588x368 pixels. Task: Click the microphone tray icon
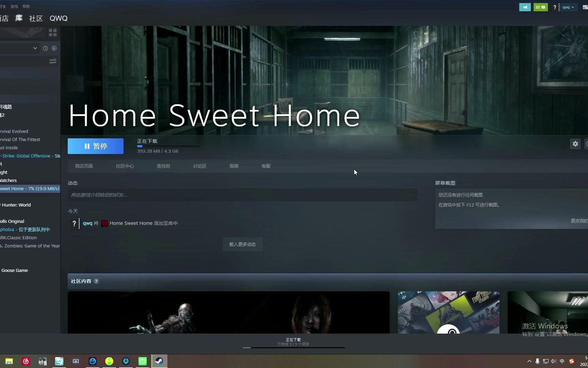(x=537, y=361)
